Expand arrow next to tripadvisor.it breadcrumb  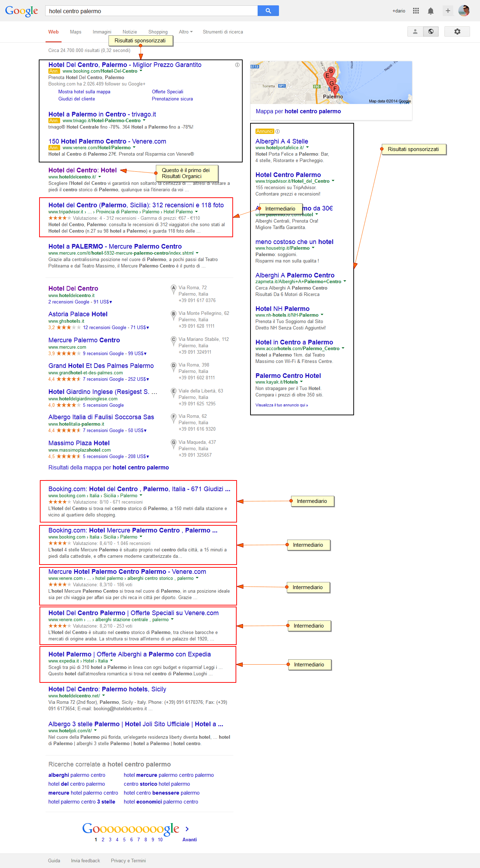(196, 212)
